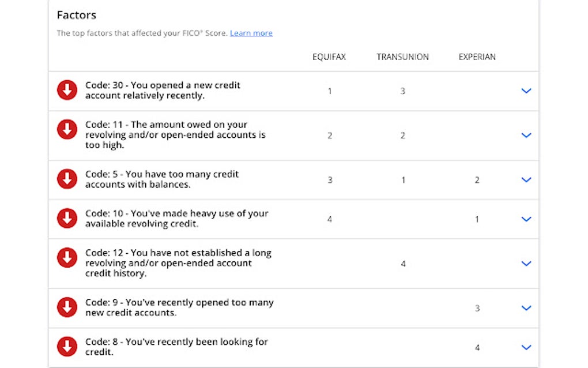Expand the Code 10 revolving credit factor
Image resolution: width=588 pixels, height=368 pixels.
(526, 219)
